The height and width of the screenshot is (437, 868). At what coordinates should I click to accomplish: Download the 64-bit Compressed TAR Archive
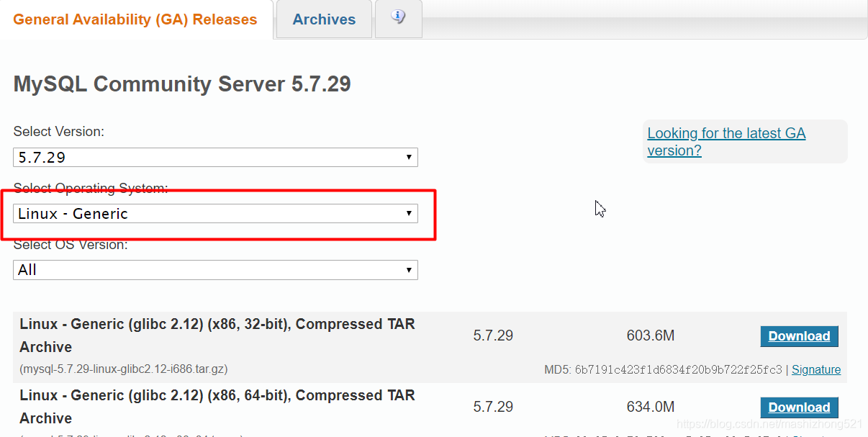[799, 407]
